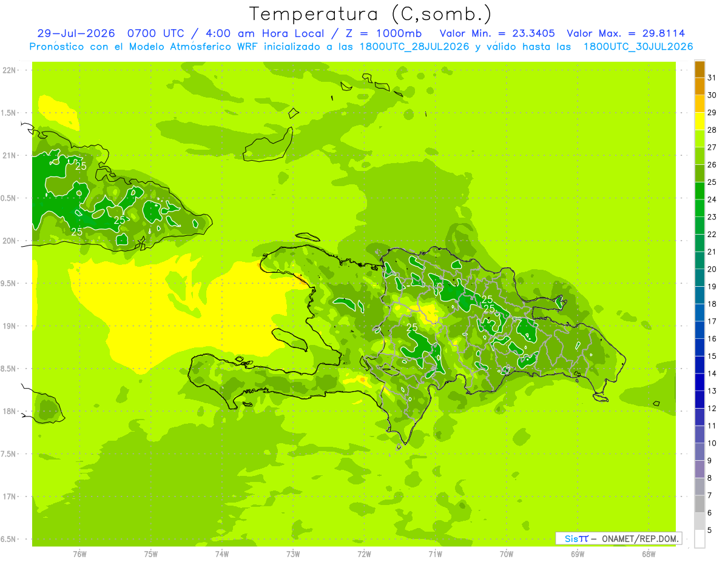
Task: Click the Valor Min. = 23.3405 text
Action: (497, 33)
